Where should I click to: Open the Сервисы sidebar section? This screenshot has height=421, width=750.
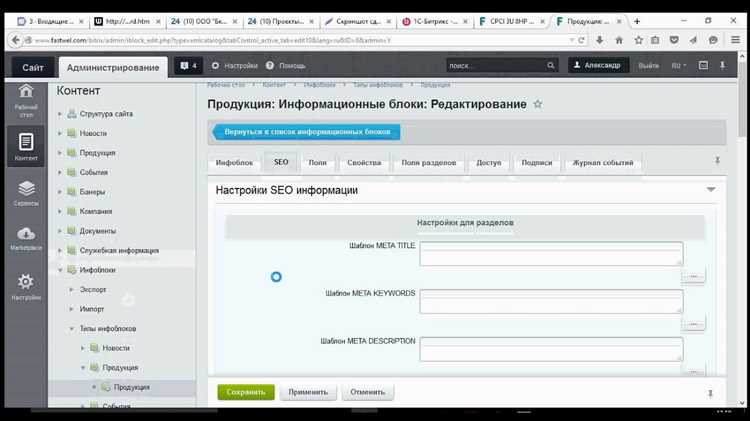coord(26,193)
